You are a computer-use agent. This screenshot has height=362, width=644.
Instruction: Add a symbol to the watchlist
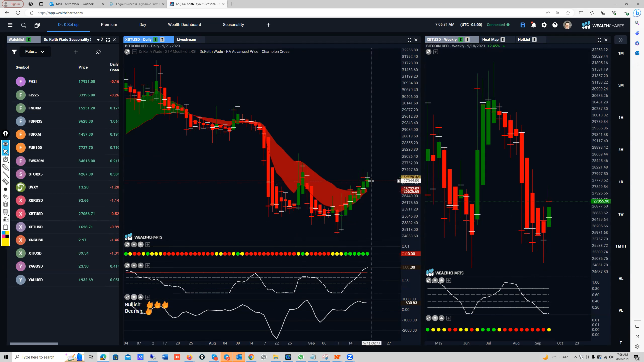(x=76, y=52)
